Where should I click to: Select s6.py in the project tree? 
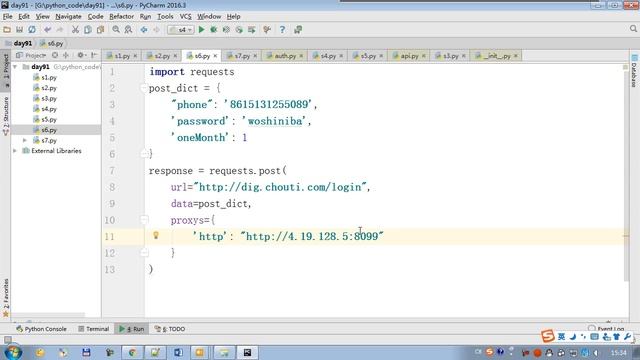45,130
